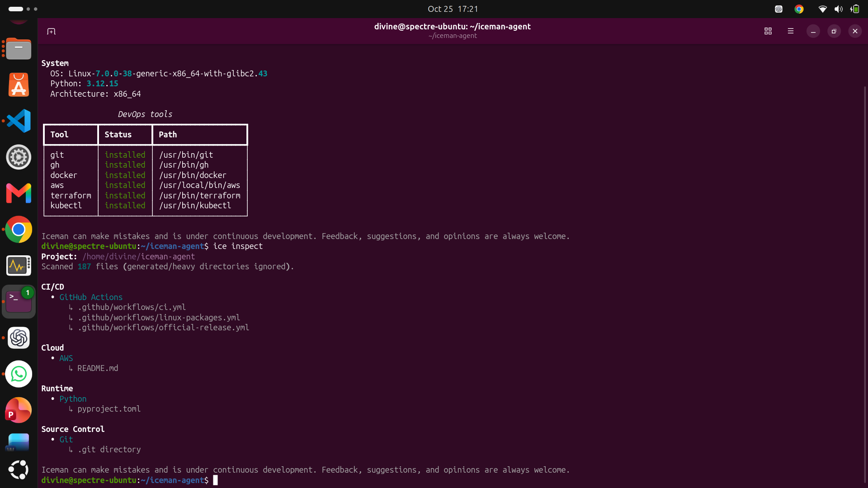Click '/usr/bin/terraform' path cell
Viewport: 868px width, 488px height.
click(x=199, y=196)
